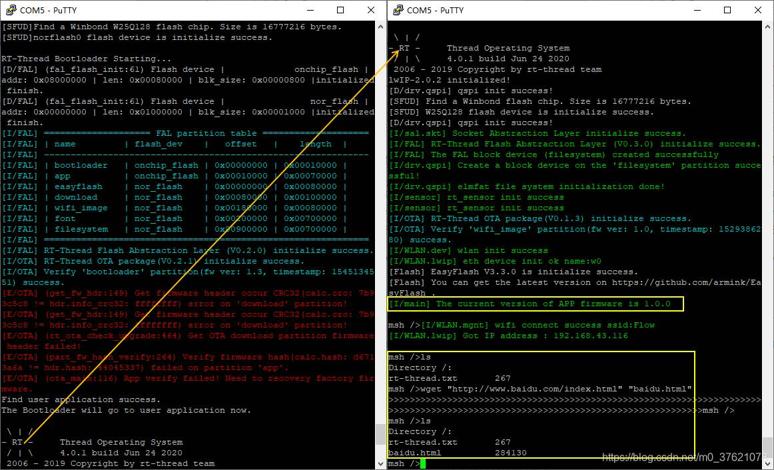Image resolution: width=774 pixels, height=470 pixels.
Task: Click the 'lwIP-2.0.2 initialized!' line
Action: coord(450,80)
